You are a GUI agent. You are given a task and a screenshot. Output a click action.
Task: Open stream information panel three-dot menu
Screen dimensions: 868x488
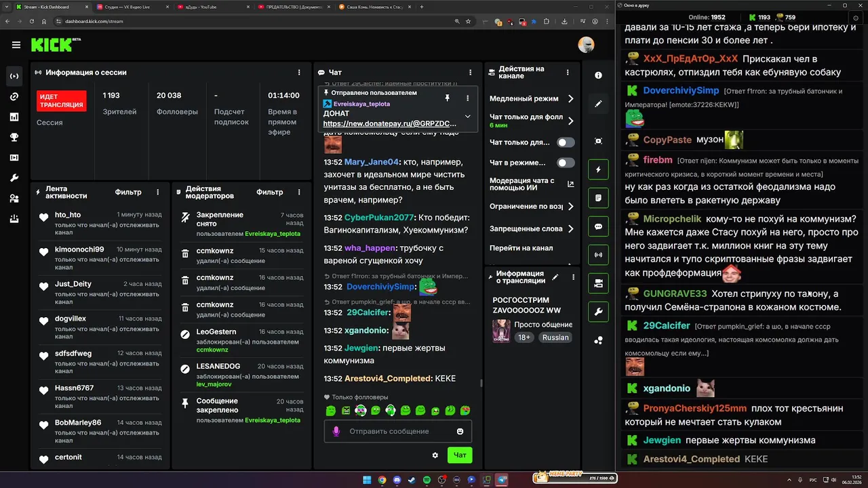coord(573,277)
